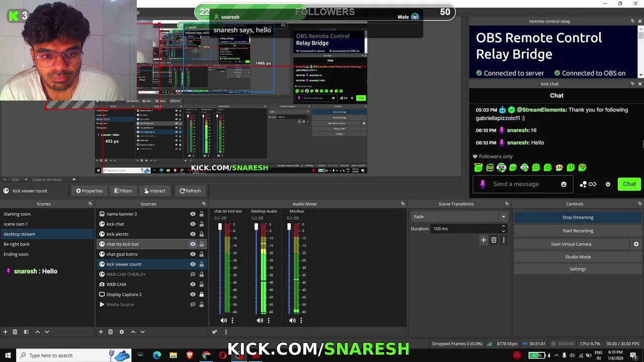Remove scene transition with trash icon

[494, 240]
